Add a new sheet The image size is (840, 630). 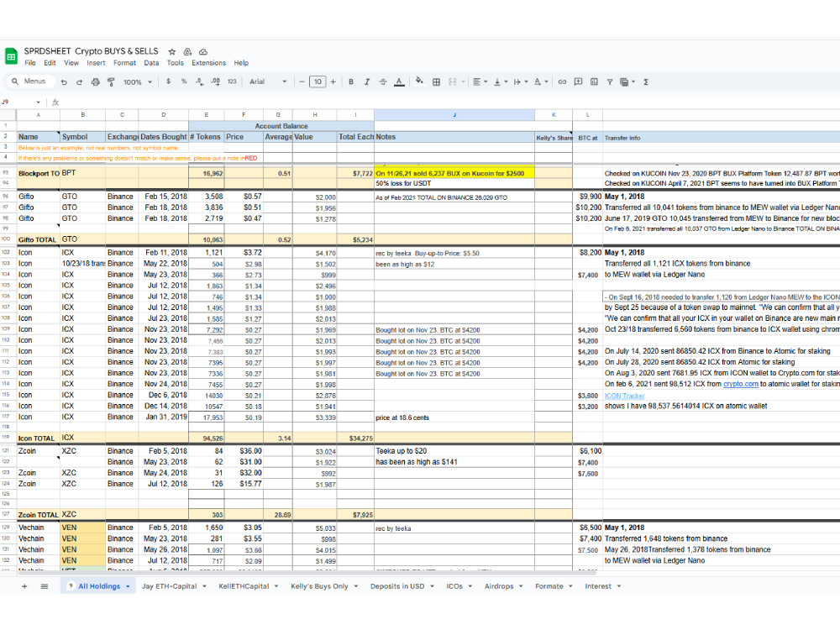coord(24,586)
